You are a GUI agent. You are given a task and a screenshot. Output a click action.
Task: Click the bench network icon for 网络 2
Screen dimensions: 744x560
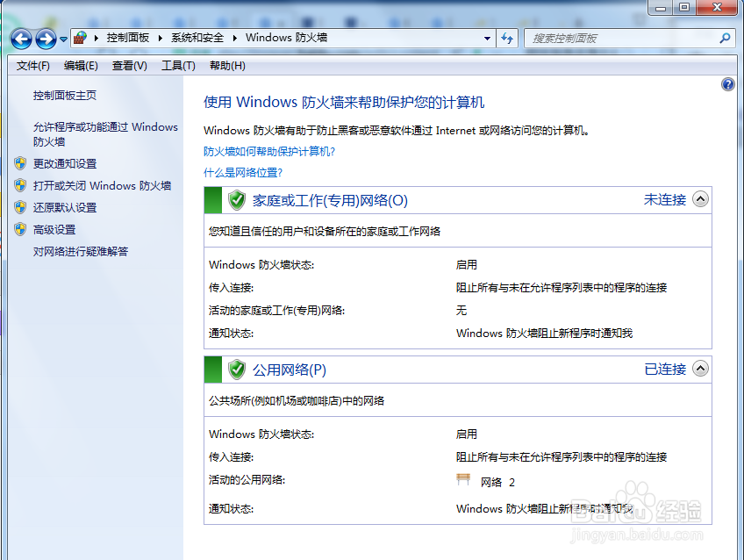coord(463,479)
